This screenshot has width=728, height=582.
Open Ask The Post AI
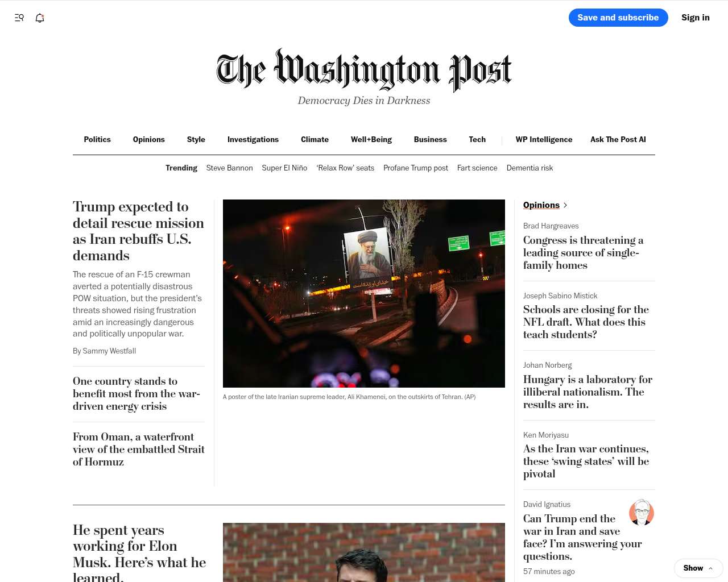coord(618,139)
